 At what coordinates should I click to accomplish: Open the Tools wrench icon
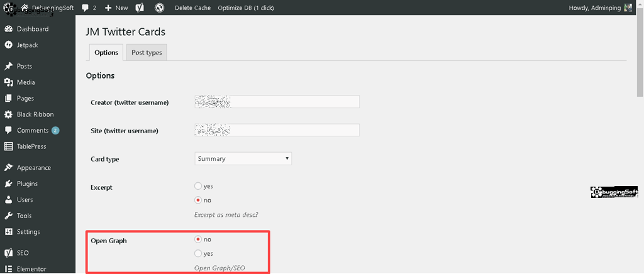[8, 216]
